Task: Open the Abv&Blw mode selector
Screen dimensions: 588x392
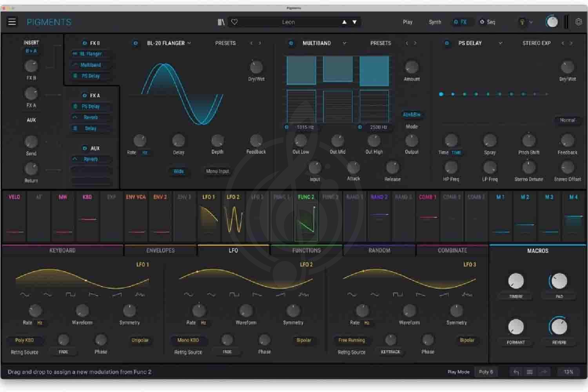Action: tap(412, 115)
